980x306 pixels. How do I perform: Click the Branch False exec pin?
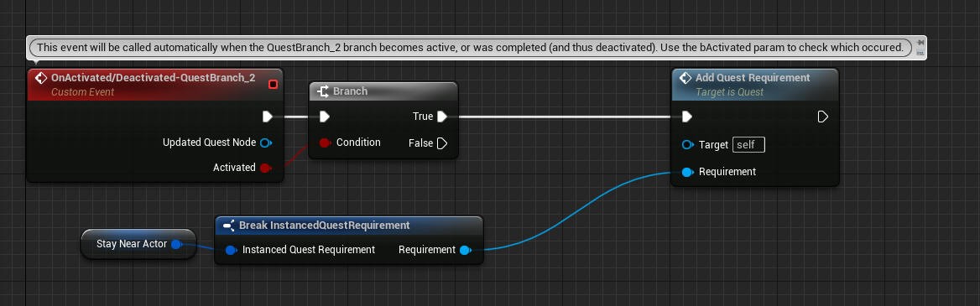point(442,143)
